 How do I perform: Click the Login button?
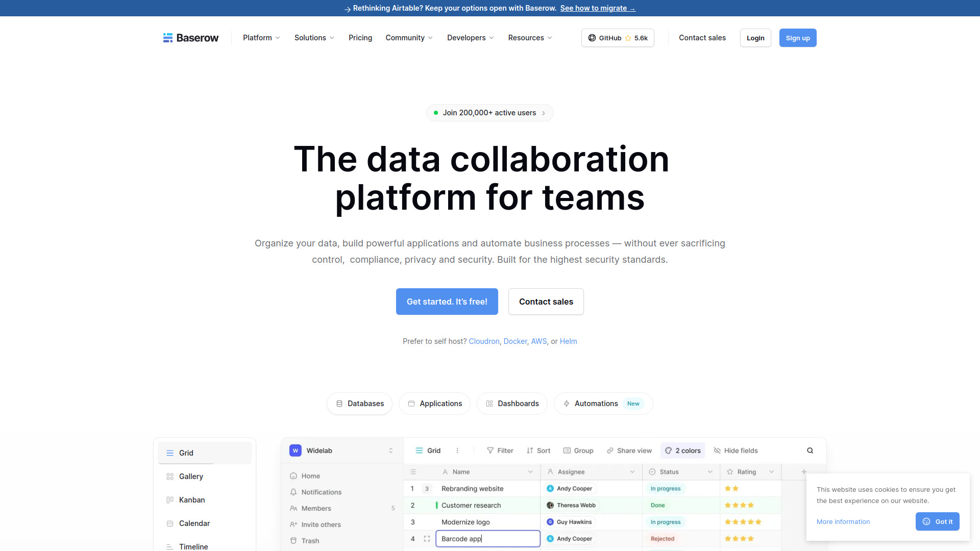[x=755, y=38]
